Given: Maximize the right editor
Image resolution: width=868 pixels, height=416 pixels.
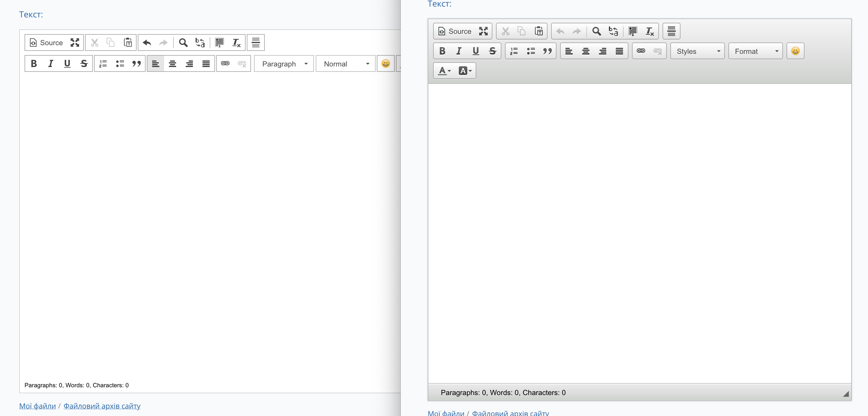Looking at the screenshot, I should [x=483, y=31].
